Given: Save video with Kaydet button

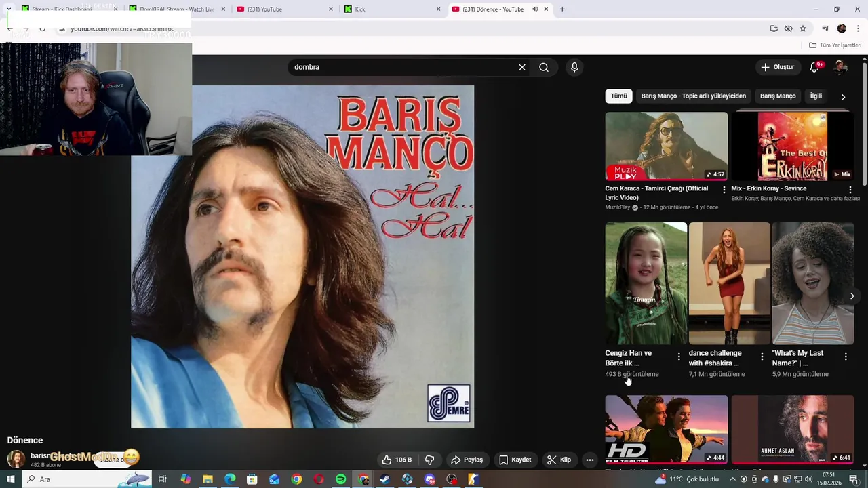Looking at the screenshot, I should pos(515,460).
